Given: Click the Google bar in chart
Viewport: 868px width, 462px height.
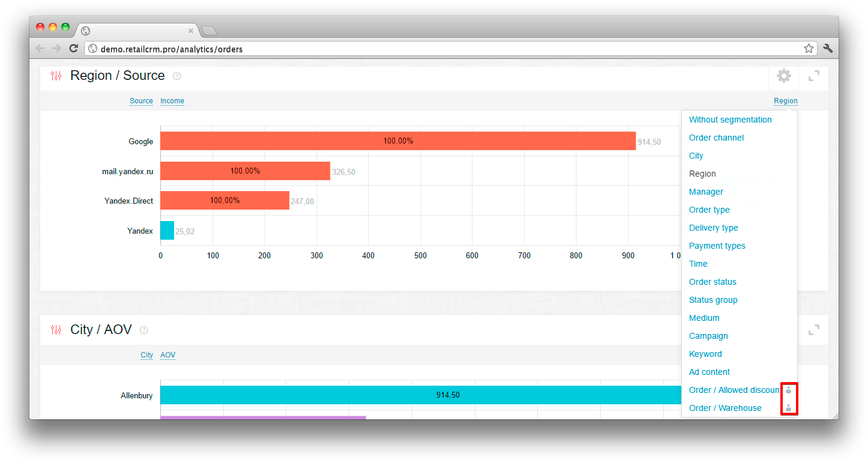Looking at the screenshot, I should 398,141.
